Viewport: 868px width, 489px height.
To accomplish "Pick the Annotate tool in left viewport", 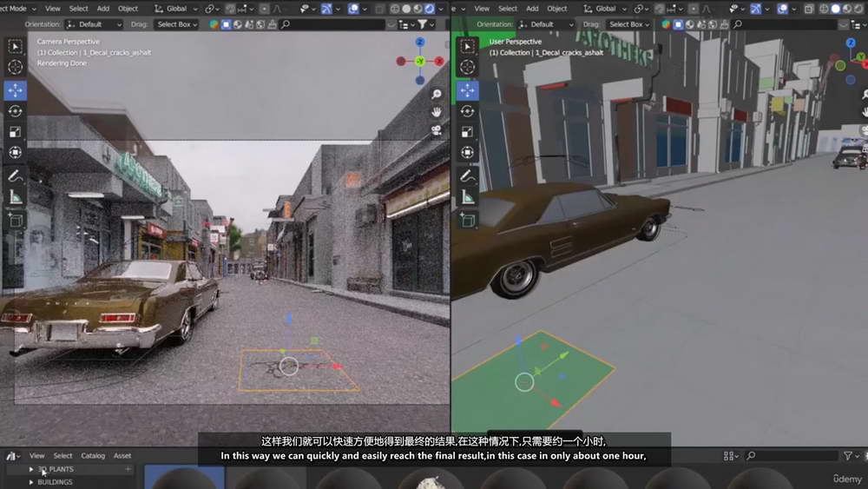I will coord(15,176).
